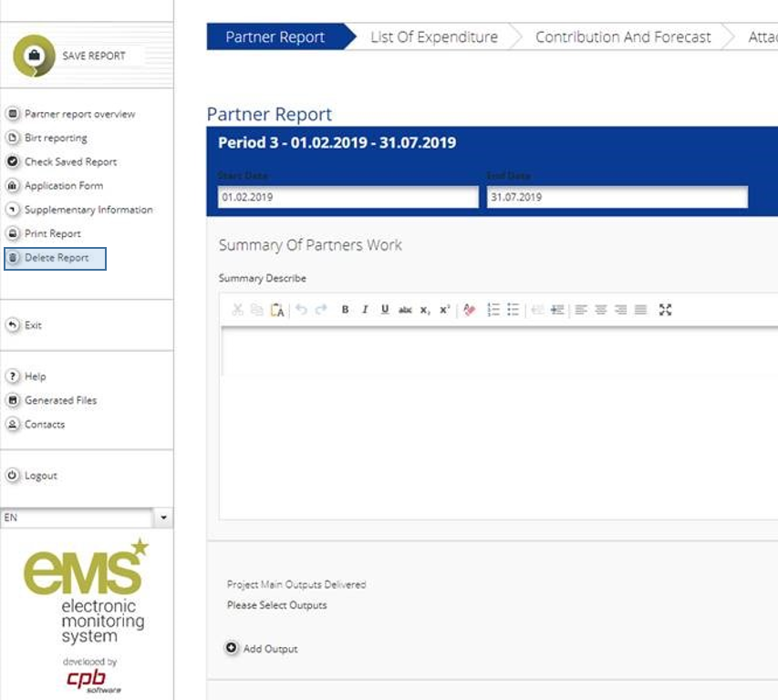Select Delete Report in the sidebar
Screen dimensions: 778x700
[56, 258]
